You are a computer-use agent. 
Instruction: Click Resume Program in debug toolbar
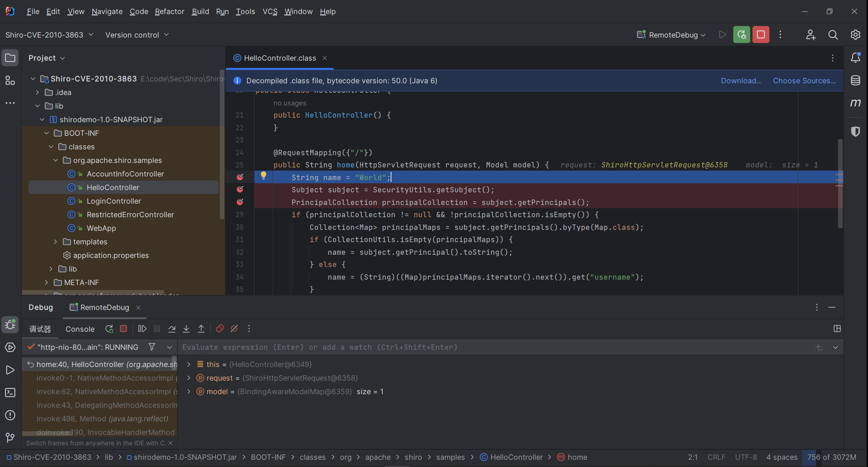(x=142, y=329)
